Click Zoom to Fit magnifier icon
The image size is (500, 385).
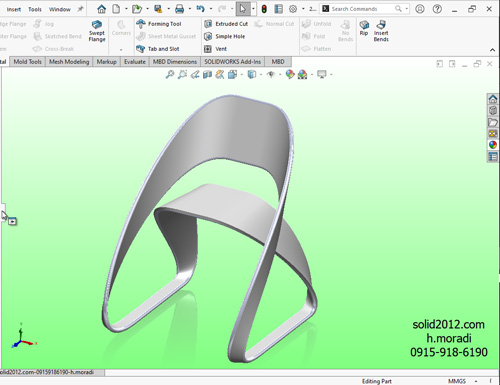click(170, 74)
